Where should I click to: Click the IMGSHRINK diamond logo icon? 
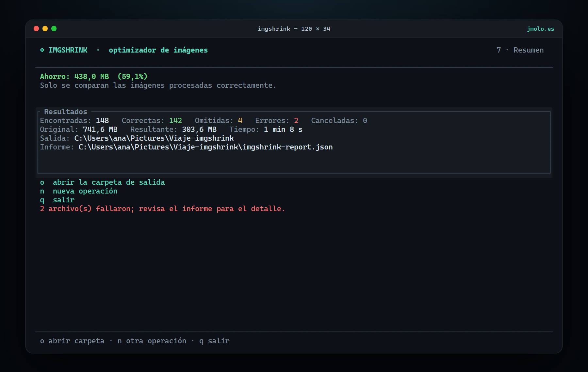coord(42,50)
